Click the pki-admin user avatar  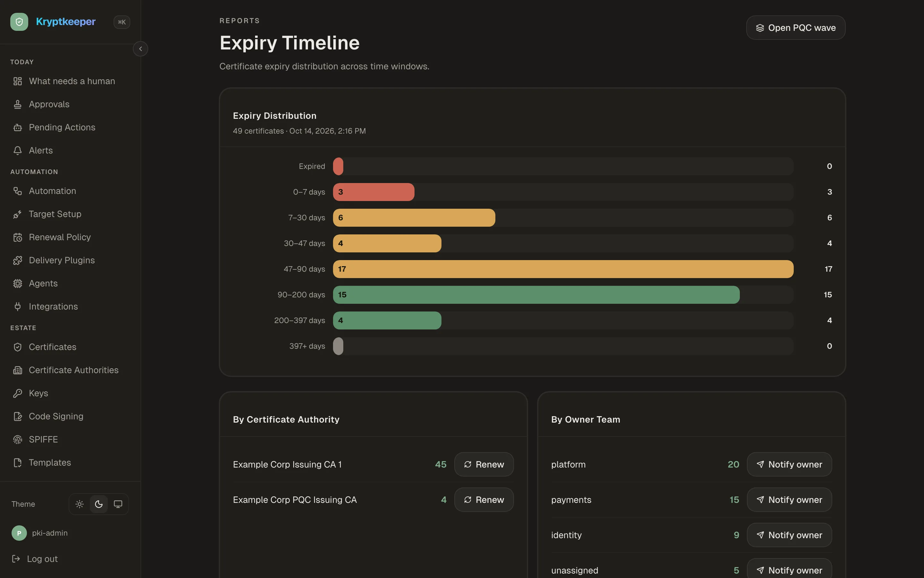click(x=19, y=533)
